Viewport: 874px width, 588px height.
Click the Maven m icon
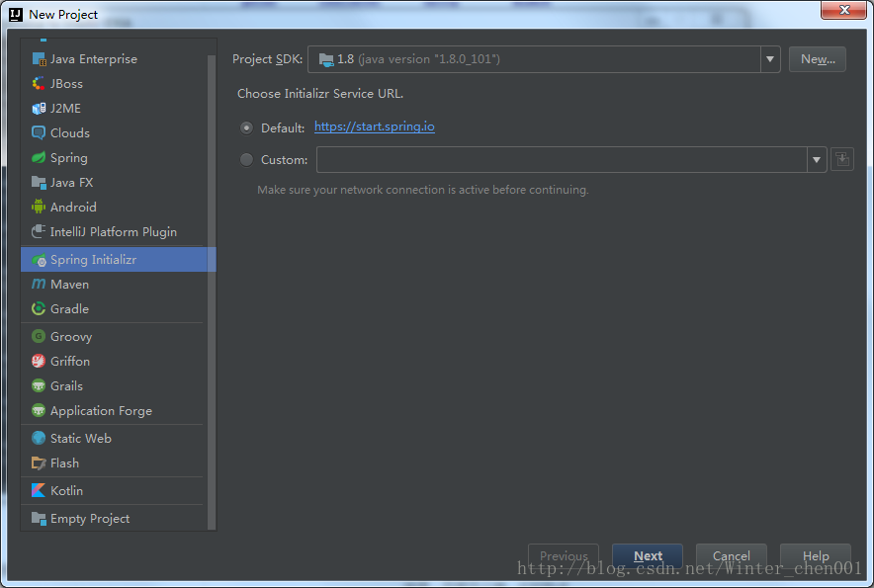pyautogui.click(x=39, y=285)
